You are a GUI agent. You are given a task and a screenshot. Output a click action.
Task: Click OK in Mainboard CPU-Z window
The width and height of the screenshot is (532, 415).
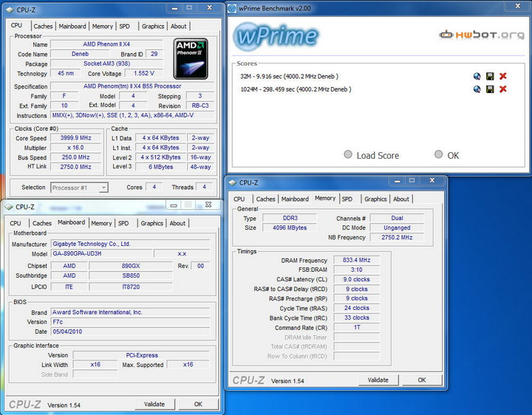coord(198,404)
